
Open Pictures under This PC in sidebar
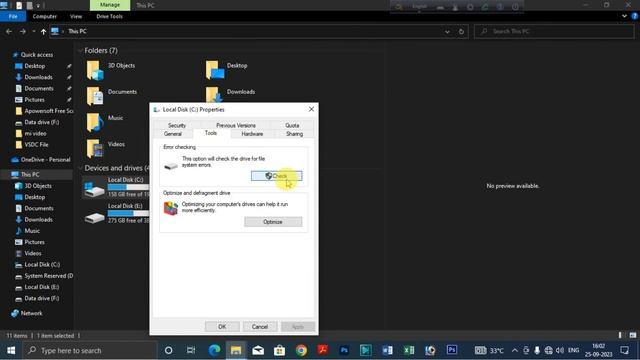coord(34,242)
